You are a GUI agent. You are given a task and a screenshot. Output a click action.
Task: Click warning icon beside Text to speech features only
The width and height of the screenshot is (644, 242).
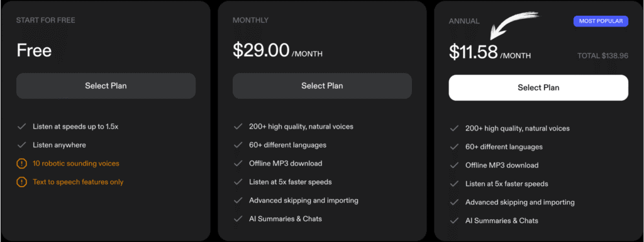21,182
